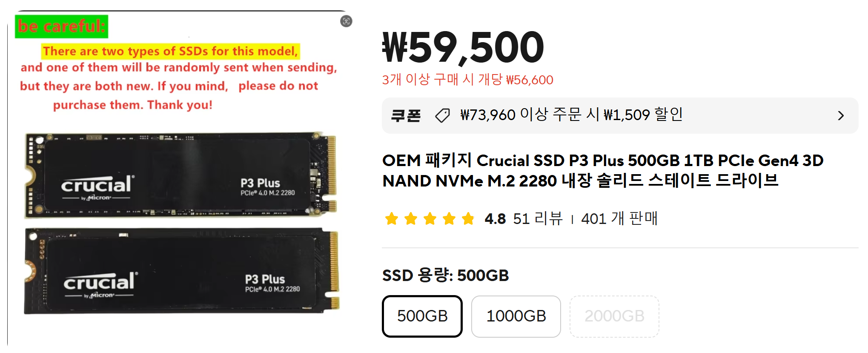Click the coupon tag icon
Viewport: 868px width, 353px height.
442,115
